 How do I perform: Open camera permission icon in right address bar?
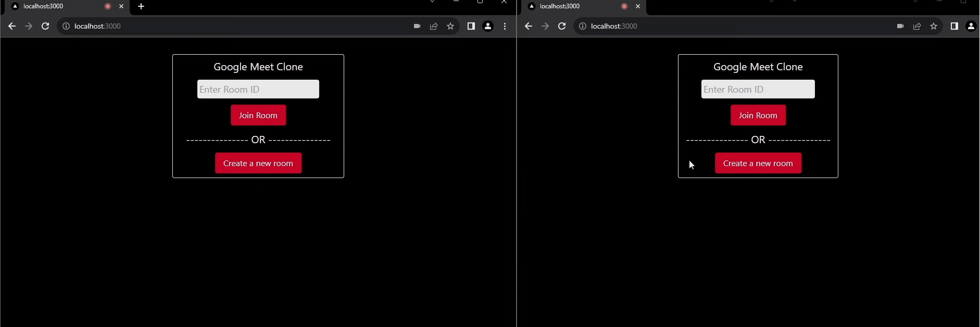[x=900, y=26]
